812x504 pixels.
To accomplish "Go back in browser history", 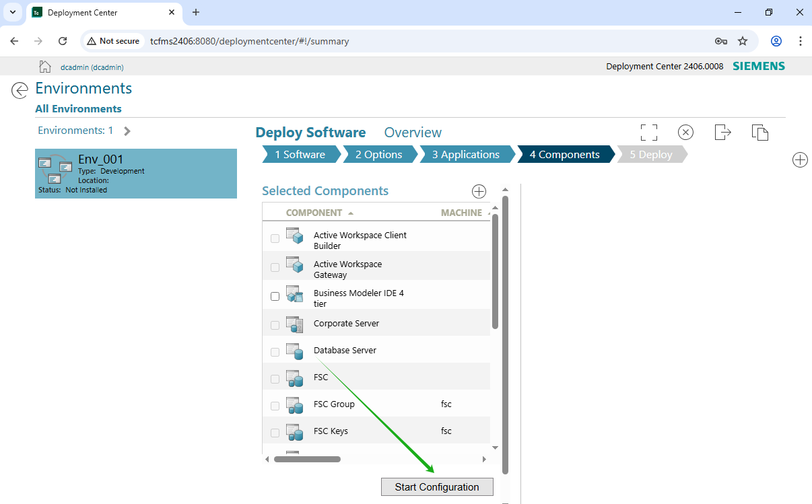I will click(14, 41).
